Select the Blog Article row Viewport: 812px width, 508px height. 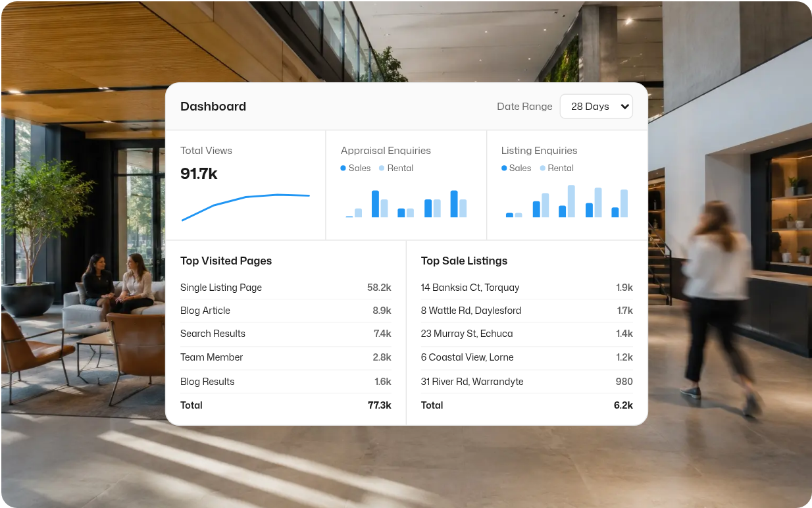coord(286,311)
